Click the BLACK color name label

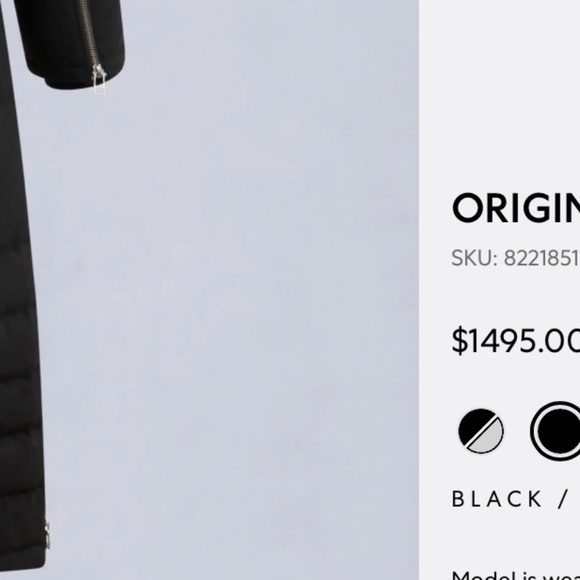[496, 499]
